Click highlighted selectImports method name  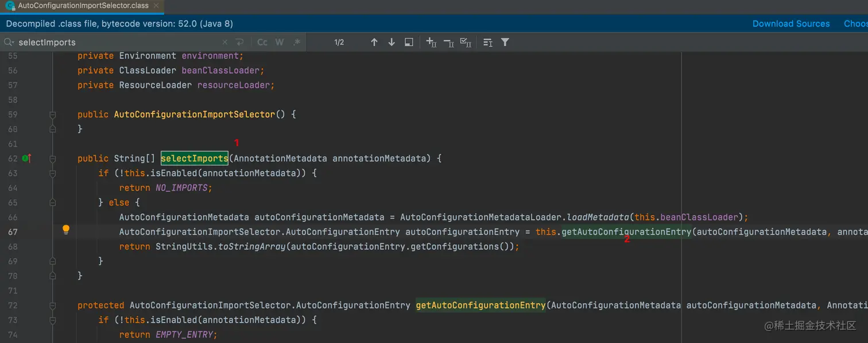pos(195,159)
